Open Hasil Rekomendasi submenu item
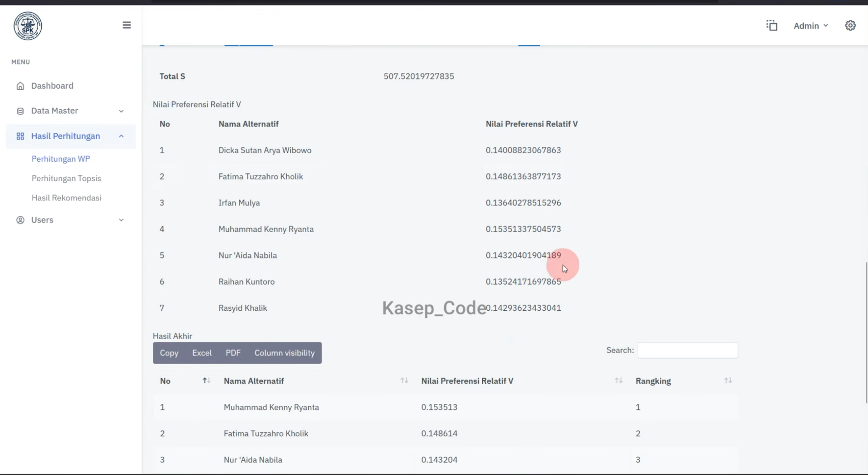This screenshot has width=868, height=475. click(x=66, y=198)
